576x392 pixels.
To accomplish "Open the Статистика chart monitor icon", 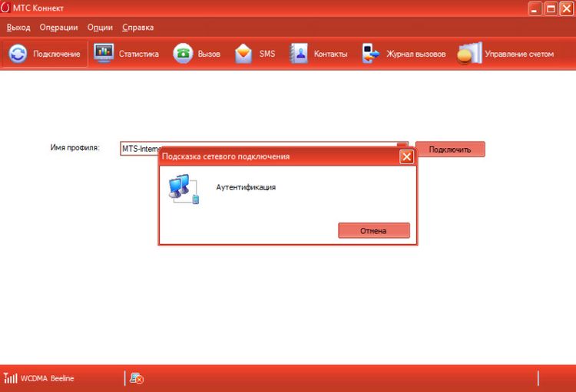I will (104, 53).
